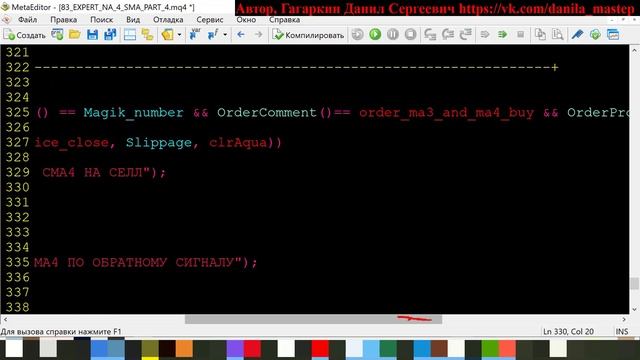640x360 pixels.
Task: Click the list functions 'f' icon
Action: click(213, 35)
